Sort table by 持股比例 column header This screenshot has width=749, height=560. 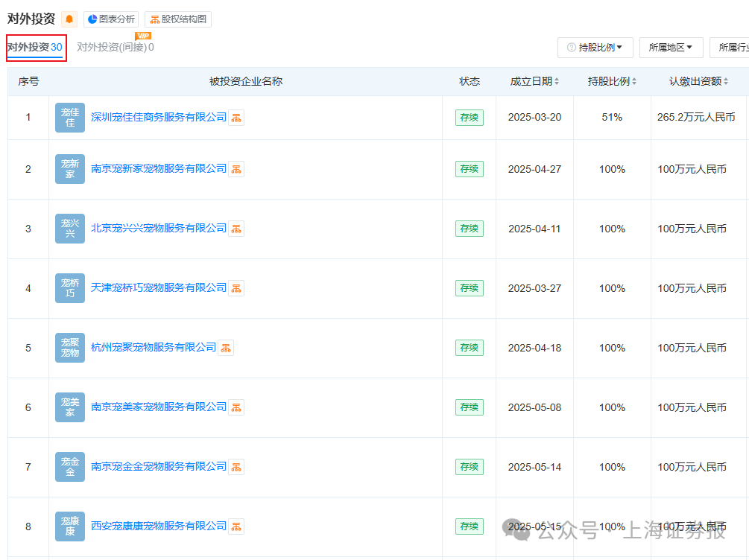click(612, 82)
